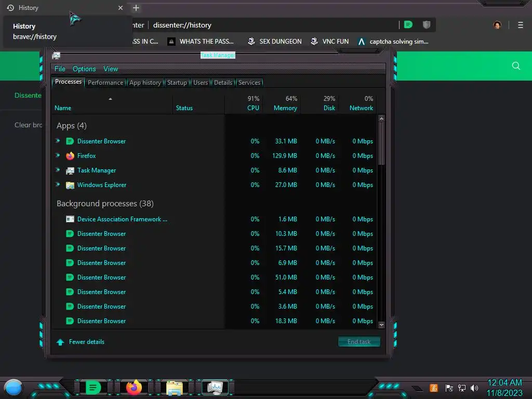Open the Start orb button
This screenshot has width=532, height=399.
click(x=14, y=388)
